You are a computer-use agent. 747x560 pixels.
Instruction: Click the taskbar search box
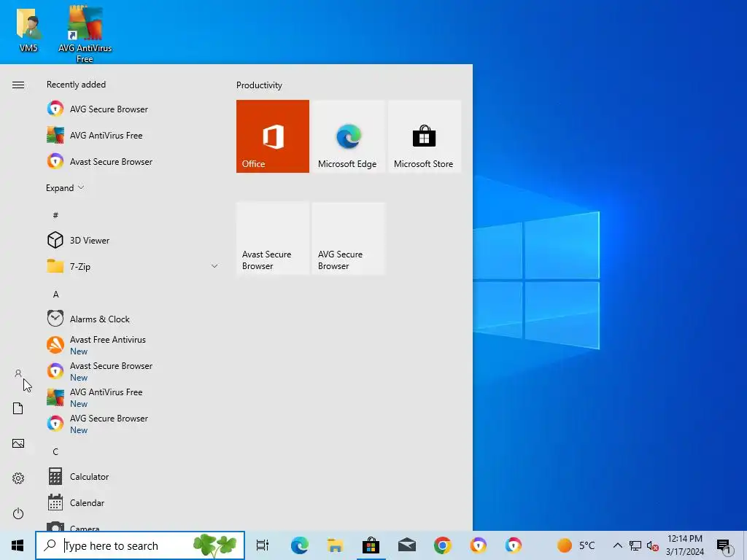[140, 545]
